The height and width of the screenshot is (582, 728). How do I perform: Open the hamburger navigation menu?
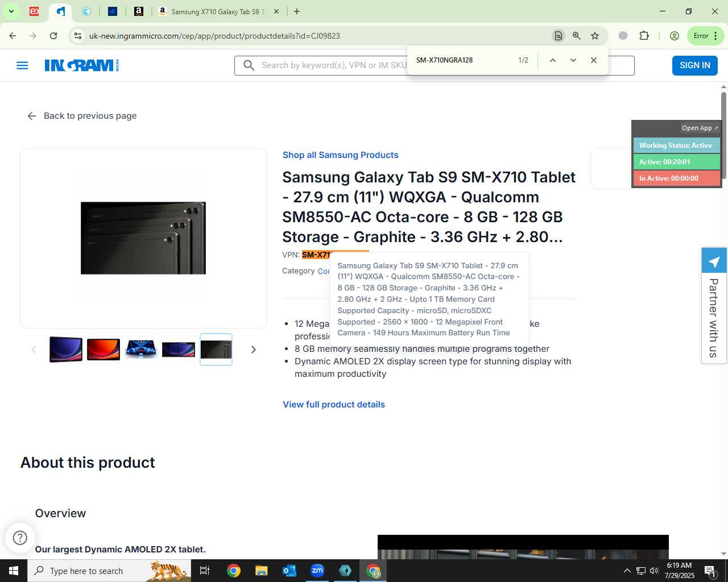coord(22,65)
